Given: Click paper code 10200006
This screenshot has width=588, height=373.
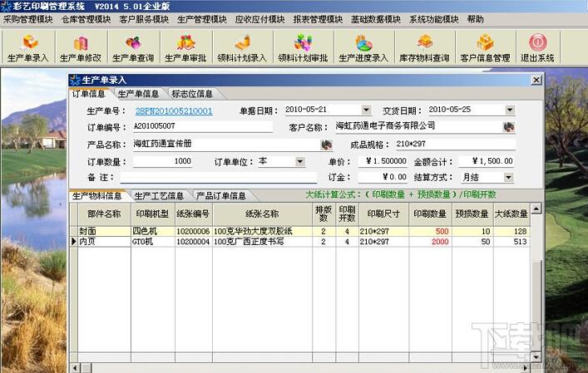Looking at the screenshot, I should coord(194,232).
